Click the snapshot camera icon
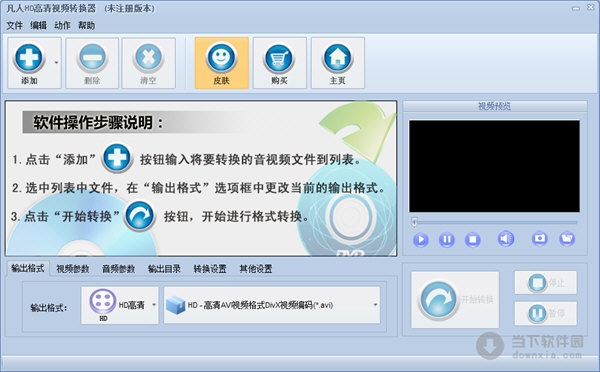 coord(540,238)
